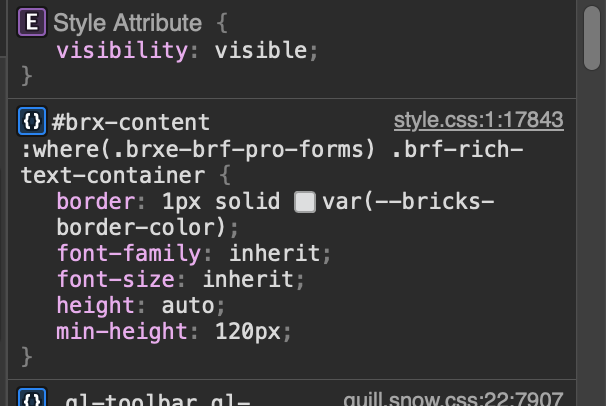Screen dimensions: 606x406
Task: Edit the height auto value
Action: point(188,306)
